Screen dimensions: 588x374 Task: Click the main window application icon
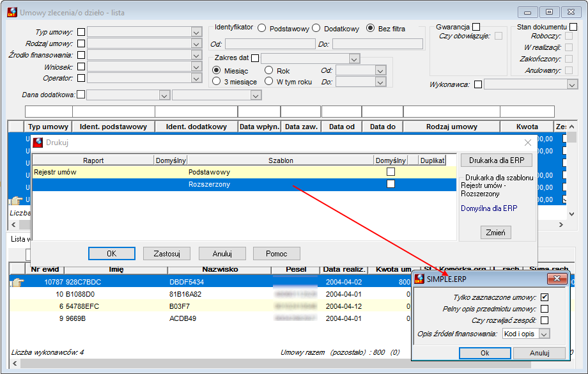click(12, 12)
